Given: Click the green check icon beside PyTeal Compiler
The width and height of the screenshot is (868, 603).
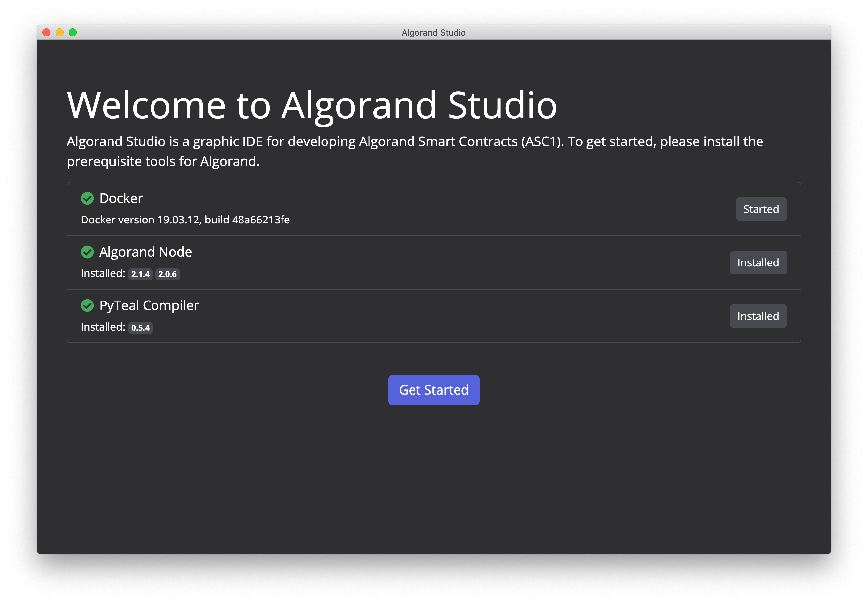Looking at the screenshot, I should click(x=88, y=306).
